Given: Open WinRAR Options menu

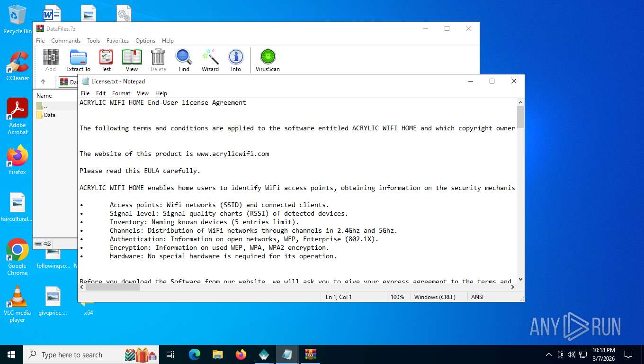Looking at the screenshot, I should pyautogui.click(x=145, y=41).
